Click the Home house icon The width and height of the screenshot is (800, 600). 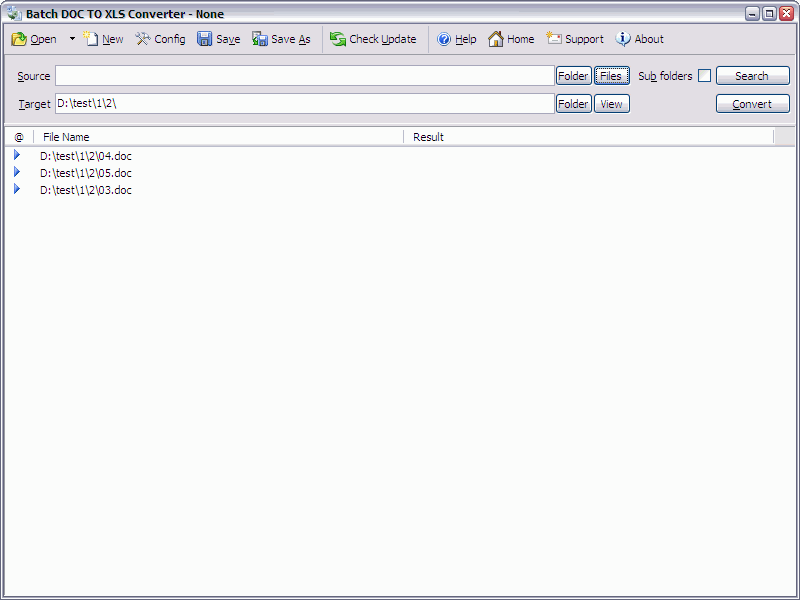(x=495, y=39)
